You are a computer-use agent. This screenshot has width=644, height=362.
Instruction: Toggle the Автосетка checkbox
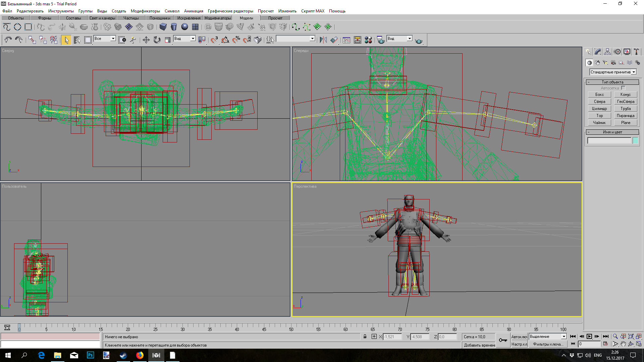point(623,88)
